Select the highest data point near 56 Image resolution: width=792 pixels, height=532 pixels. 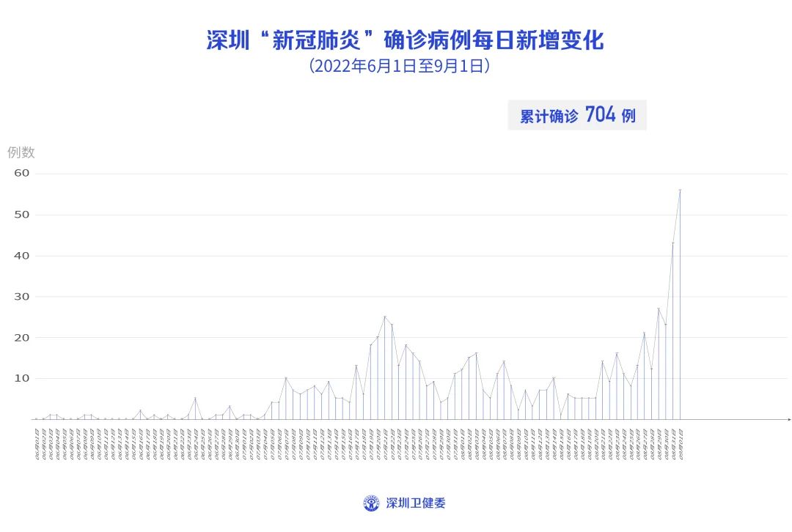click(x=680, y=190)
